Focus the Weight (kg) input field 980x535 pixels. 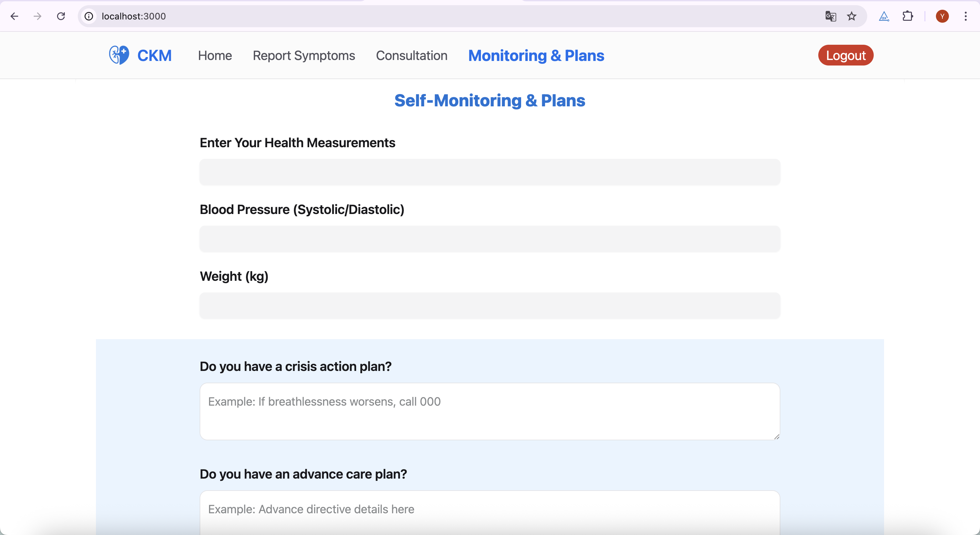pyautogui.click(x=490, y=305)
